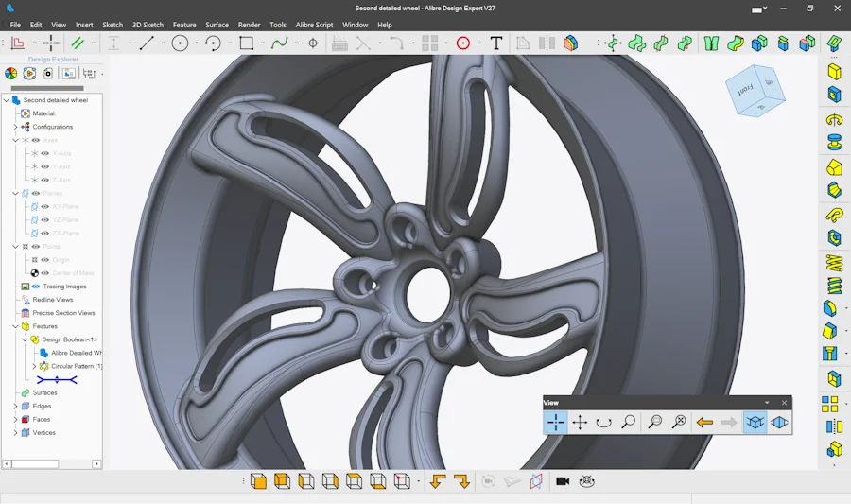Viewport: 851px width, 504px height.
Task: Collapse the Design Boolean<1> node
Action: [x=25, y=339]
